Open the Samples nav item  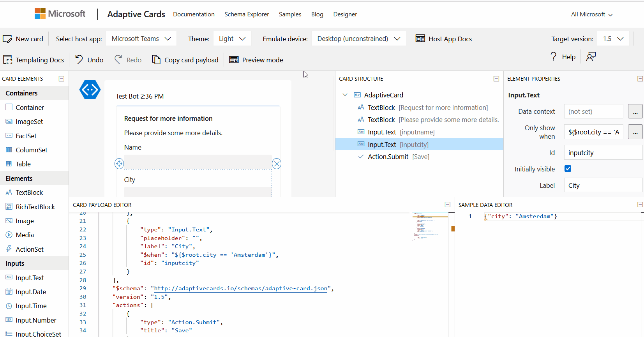pyautogui.click(x=290, y=14)
